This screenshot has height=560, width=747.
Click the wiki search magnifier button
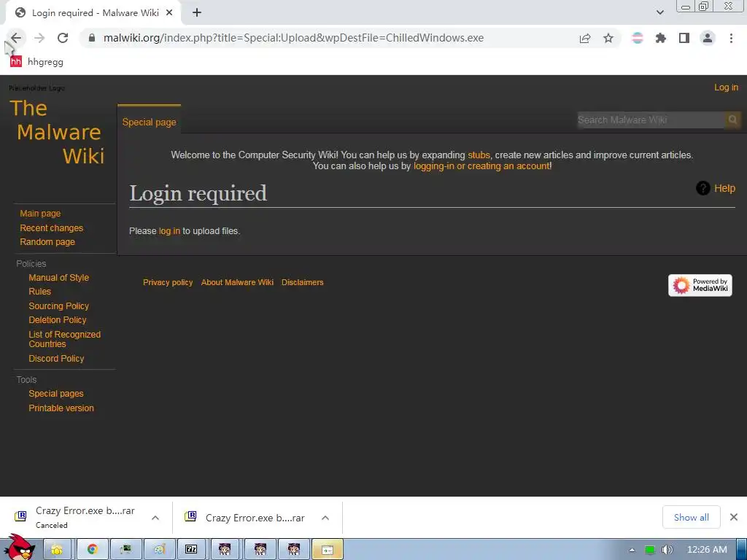coord(732,120)
